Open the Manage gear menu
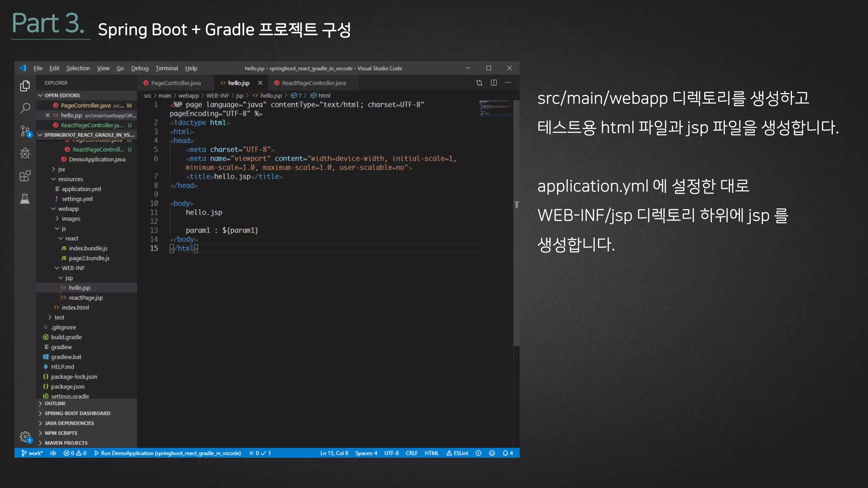868x488 pixels. [x=25, y=437]
